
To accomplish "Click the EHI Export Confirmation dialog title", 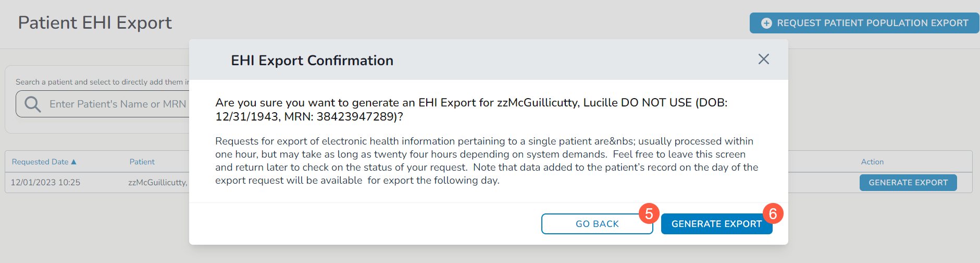I will tap(312, 61).
